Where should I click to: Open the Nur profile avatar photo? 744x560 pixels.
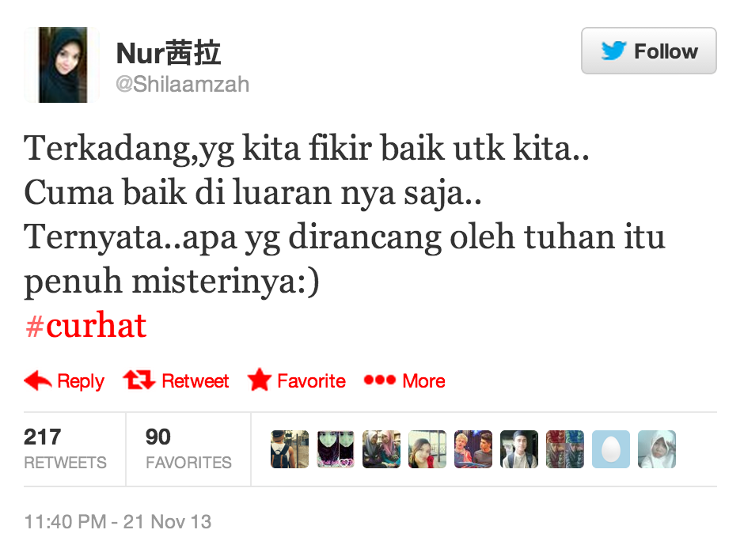[x=63, y=65]
